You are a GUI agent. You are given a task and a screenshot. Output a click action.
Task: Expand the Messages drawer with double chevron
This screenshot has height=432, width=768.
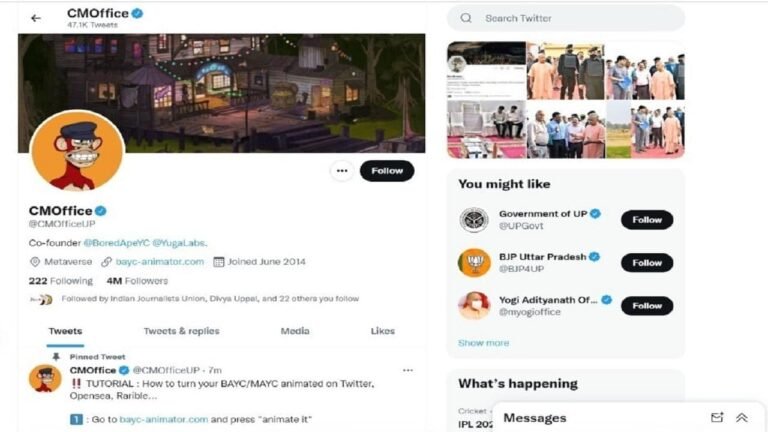(x=742, y=417)
